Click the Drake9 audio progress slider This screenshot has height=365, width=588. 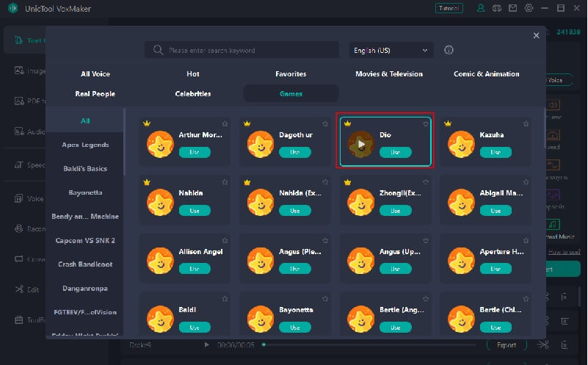tap(369, 344)
